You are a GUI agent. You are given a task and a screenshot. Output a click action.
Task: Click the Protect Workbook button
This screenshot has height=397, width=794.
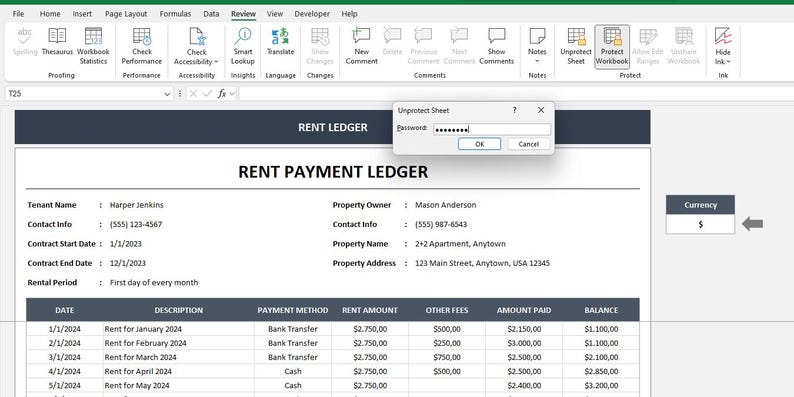pos(612,47)
